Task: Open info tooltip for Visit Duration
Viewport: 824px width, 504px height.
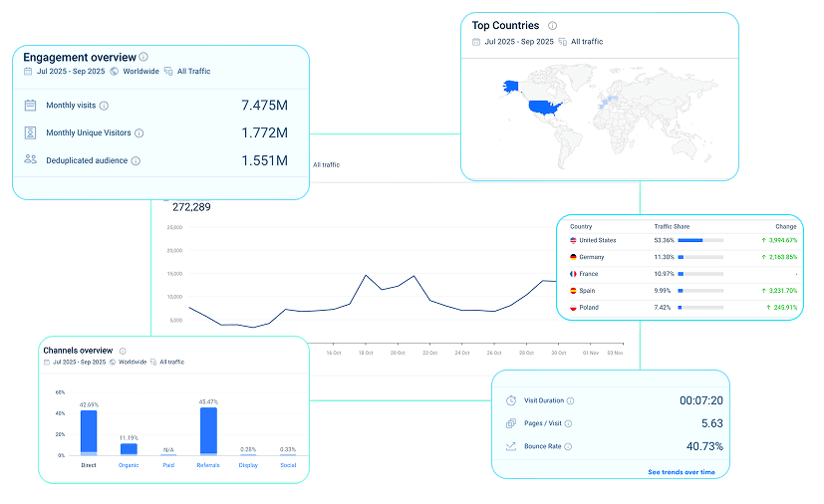Action: tap(571, 401)
